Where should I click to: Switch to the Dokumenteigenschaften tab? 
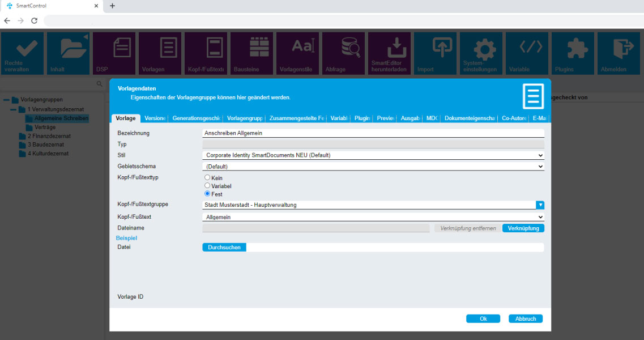[x=470, y=118]
